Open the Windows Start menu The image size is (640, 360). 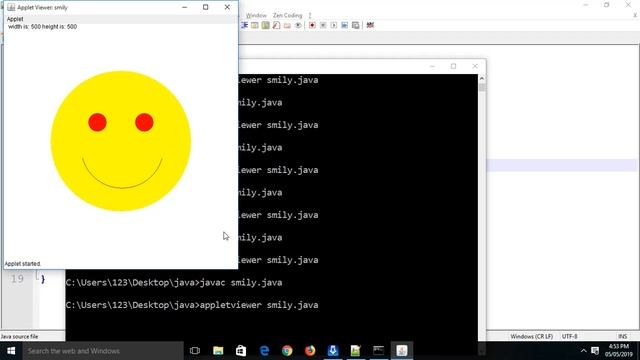(x=11, y=351)
